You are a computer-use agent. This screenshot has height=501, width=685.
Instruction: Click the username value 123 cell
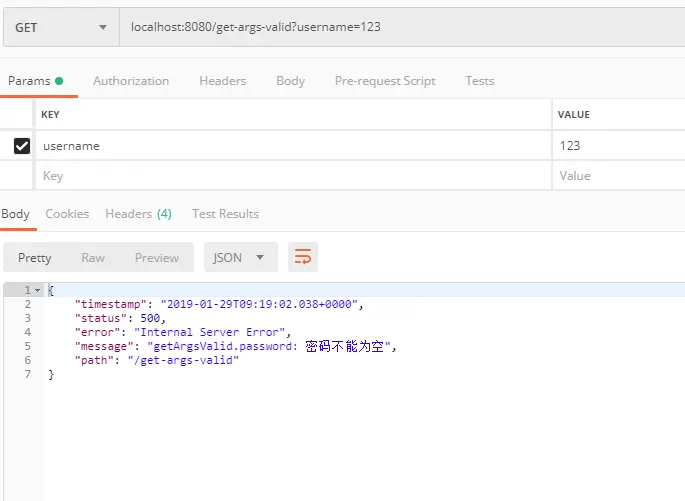(x=619, y=145)
